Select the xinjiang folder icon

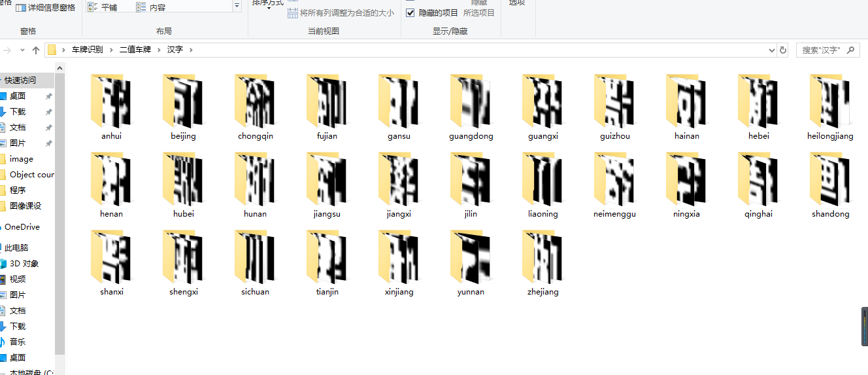coord(399,257)
